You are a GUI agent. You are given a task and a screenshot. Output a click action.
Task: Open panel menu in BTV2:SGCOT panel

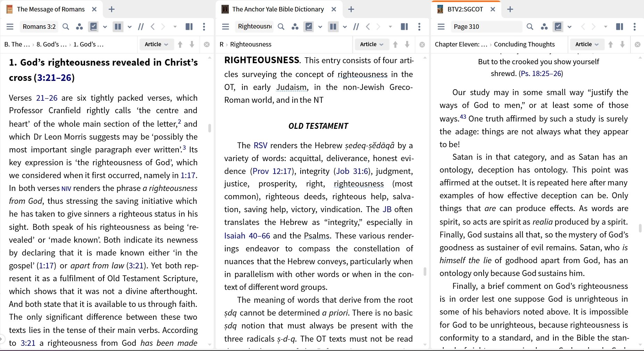[441, 27]
